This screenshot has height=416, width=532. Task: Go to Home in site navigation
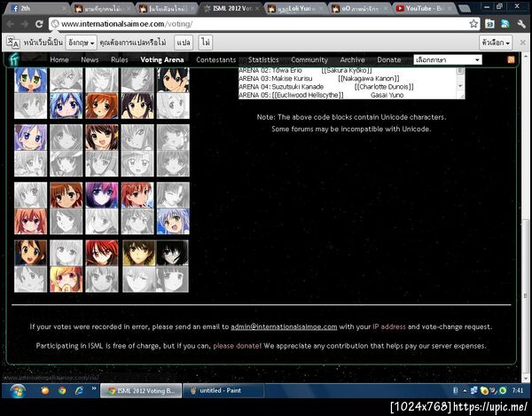point(59,59)
